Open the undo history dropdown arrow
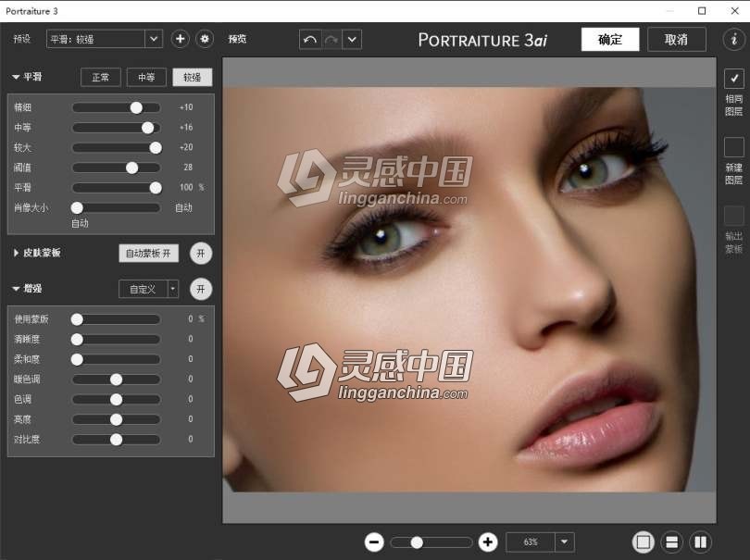 [352, 40]
